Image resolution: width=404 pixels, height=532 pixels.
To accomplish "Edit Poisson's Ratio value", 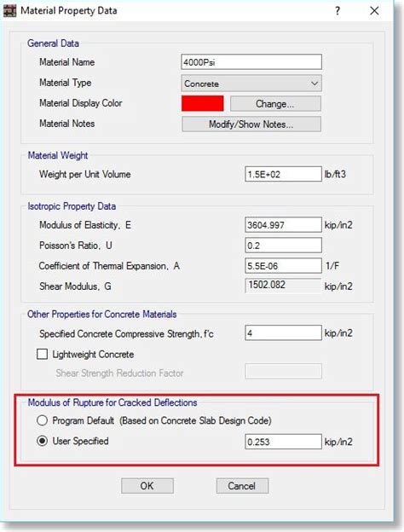I will click(283, 246).
